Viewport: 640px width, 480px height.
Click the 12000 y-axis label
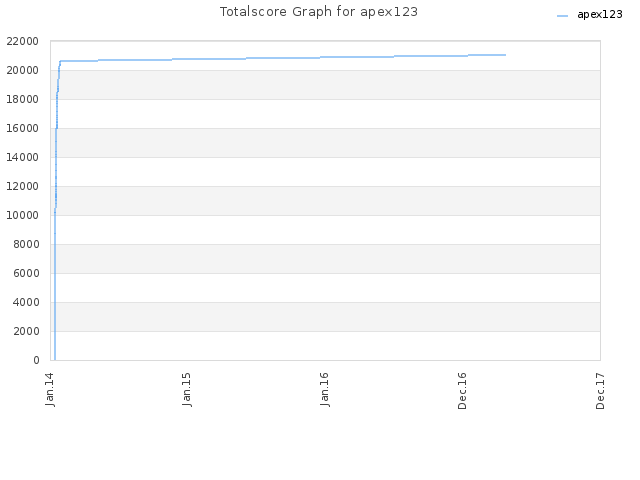click(22, 186)
